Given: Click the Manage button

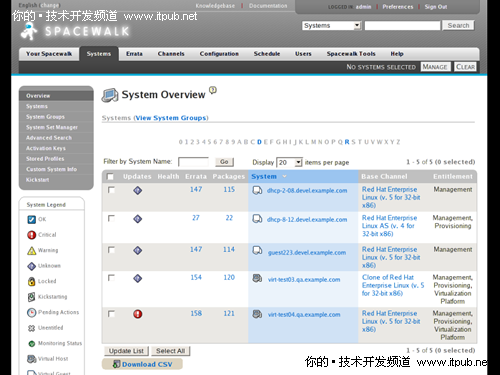Looking at the screenshot, I should coord(435,67).
